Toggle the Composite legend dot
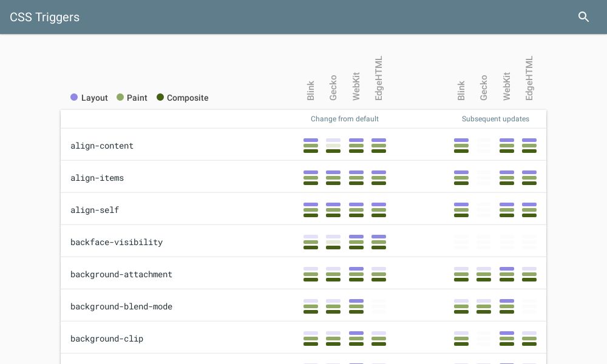 pyautogui.click(x=160, y=97)
